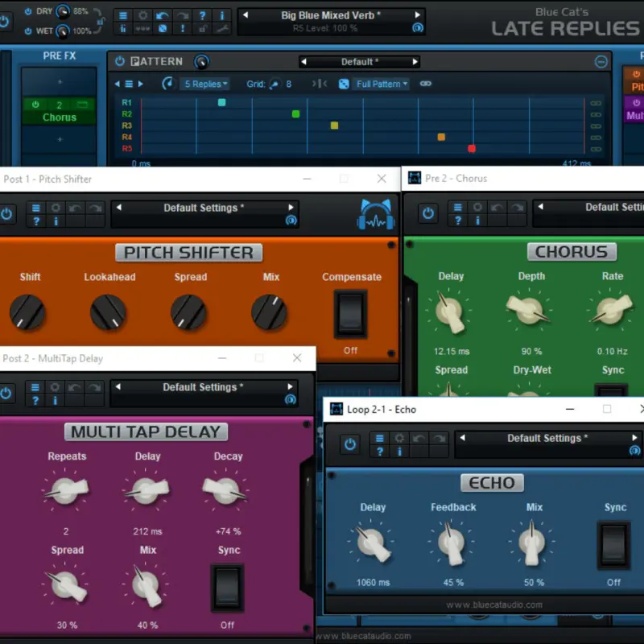This screenshot has height=644, width=644.
Task: Open the main menu icon in top toolbar
Action: [123, 15]
